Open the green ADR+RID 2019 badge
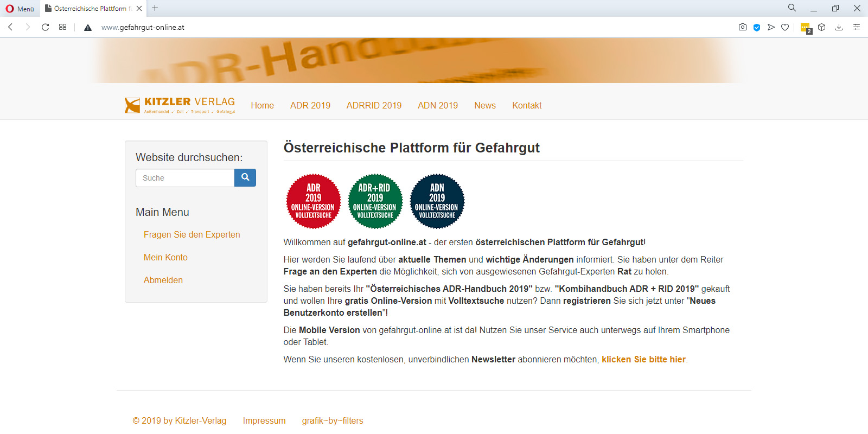Viewport: 868px width, 434px height. coord(375,201)
